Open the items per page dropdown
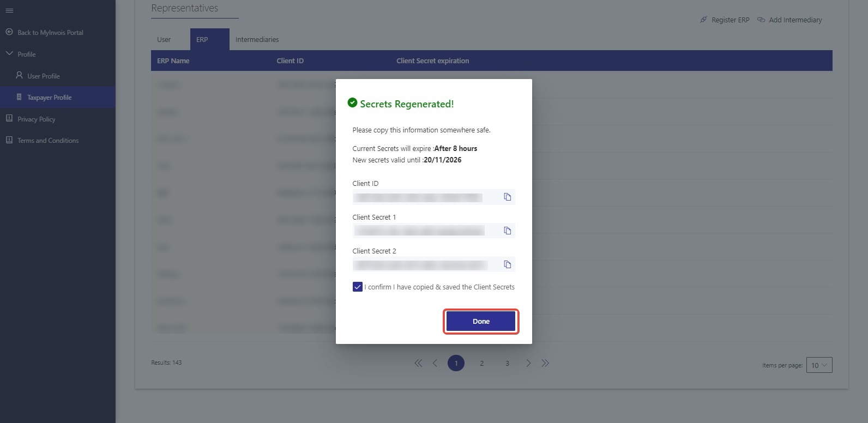 tap(818, 365)
